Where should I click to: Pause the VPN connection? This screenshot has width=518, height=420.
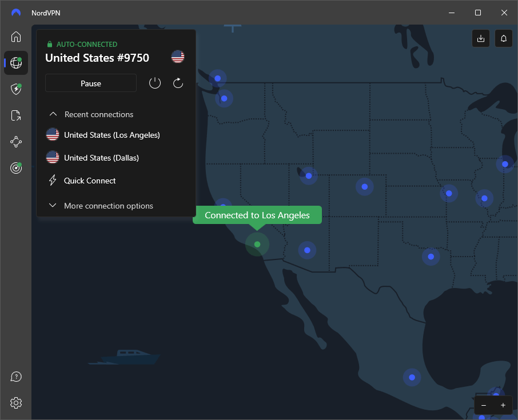[91, 83]
